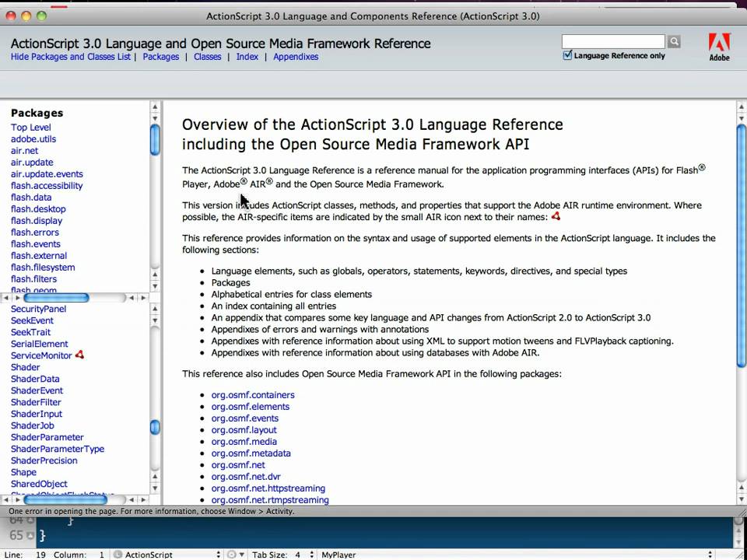Open ShaderParameter class
This screenshot has width=747, height=560.
tap(47, 437)
